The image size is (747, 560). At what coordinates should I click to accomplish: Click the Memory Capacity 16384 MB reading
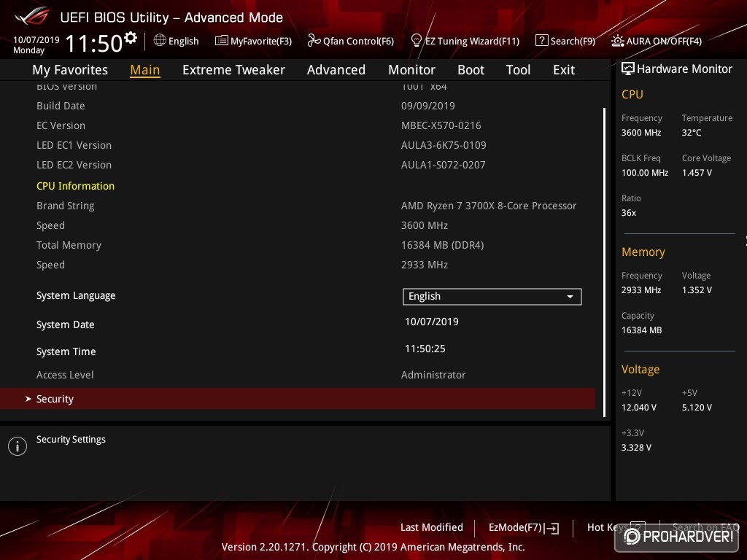(641, 330)
